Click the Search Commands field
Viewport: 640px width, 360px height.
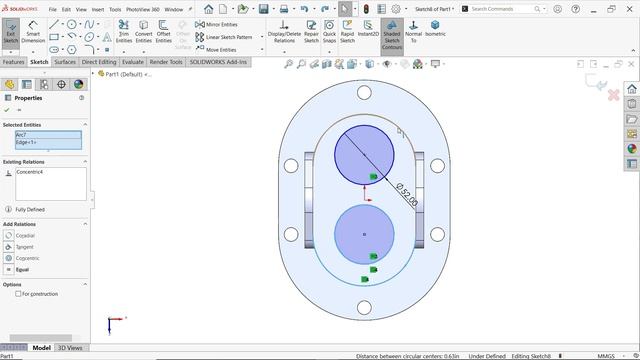502,9
